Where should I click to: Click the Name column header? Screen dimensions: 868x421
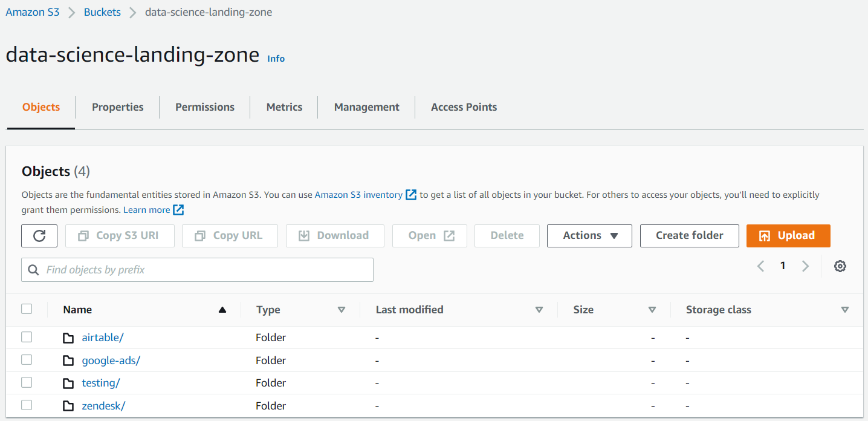77,310
